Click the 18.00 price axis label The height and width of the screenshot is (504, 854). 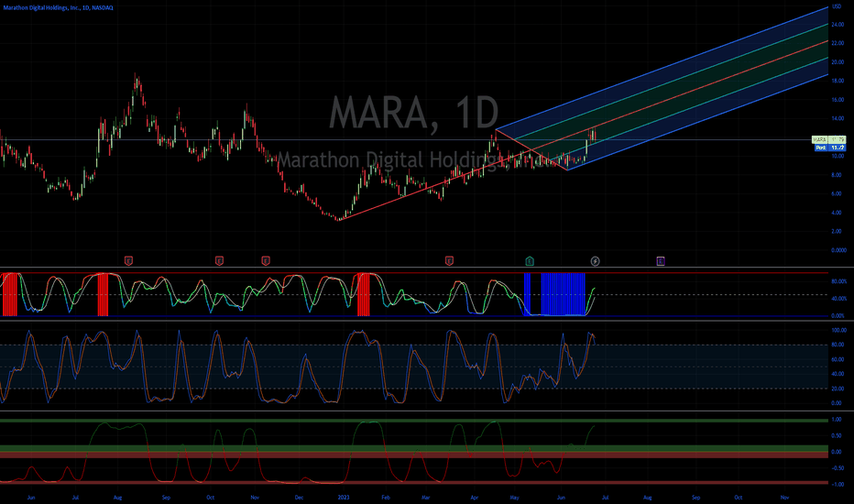[x=838, y=81]
